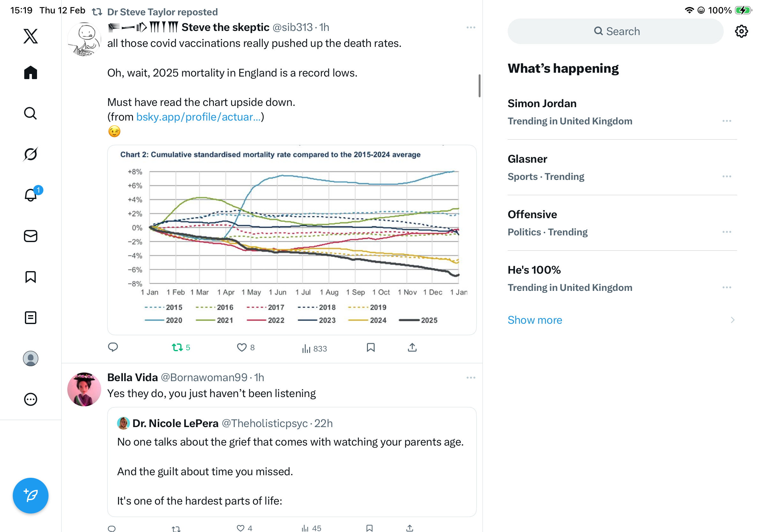Screen dimensions: 762x532
Task: Undo repost on Steve the skeptic's post
Action: (x=177, y=347)
